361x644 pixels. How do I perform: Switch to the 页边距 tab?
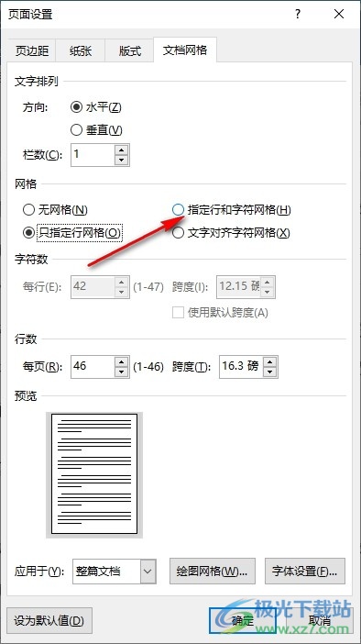pos(31,50)
